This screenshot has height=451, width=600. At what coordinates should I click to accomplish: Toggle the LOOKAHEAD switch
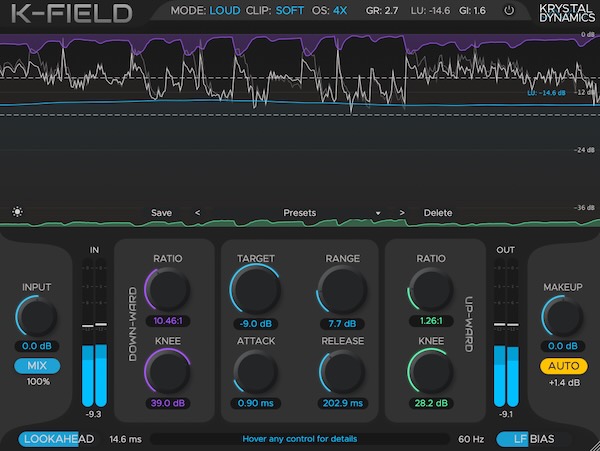coord(59,439)
